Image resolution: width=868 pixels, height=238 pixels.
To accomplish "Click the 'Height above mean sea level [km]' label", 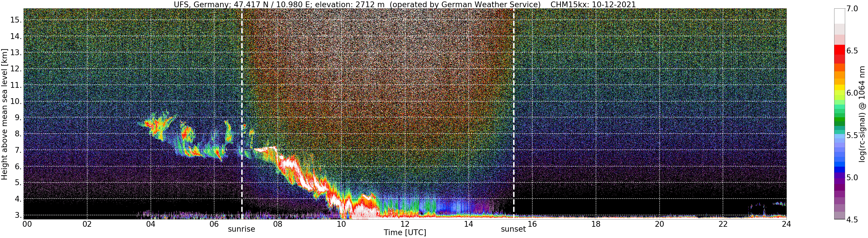I will [x=4, y=114].
